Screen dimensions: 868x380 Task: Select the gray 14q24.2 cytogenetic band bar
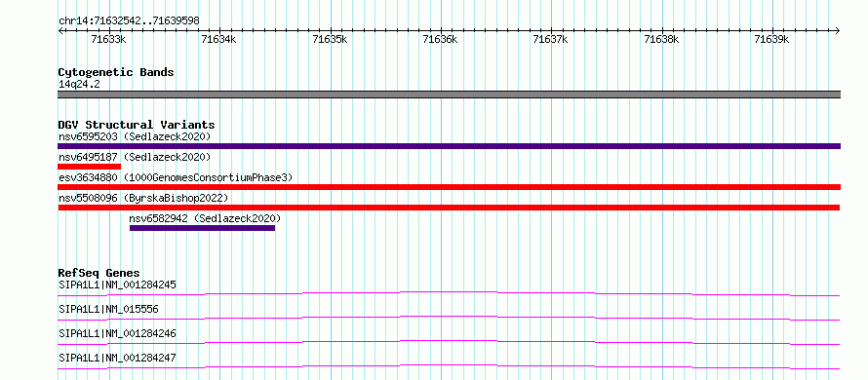449,95
